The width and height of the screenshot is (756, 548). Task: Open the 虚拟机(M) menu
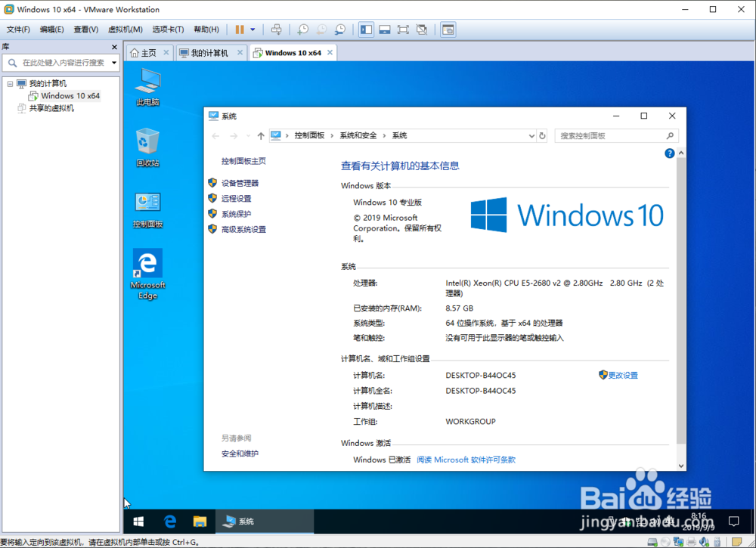tap(125, 29)
